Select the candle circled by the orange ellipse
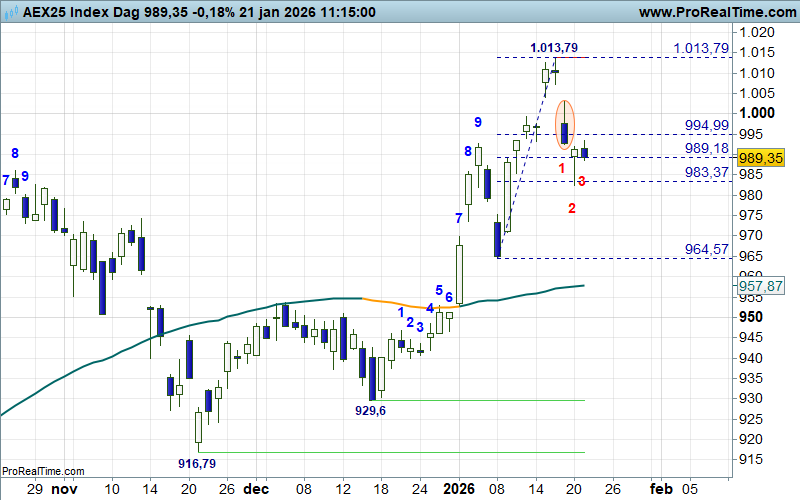 pyautogui.click(x=565, y=130)
